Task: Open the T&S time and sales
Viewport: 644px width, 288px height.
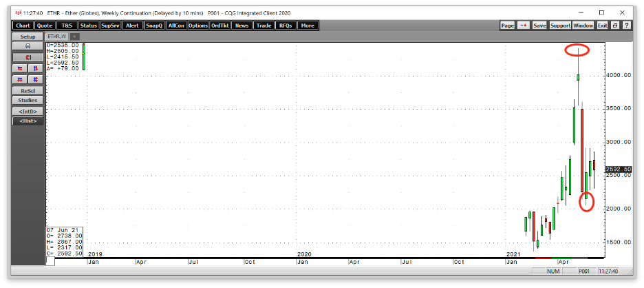Action: 67,25
